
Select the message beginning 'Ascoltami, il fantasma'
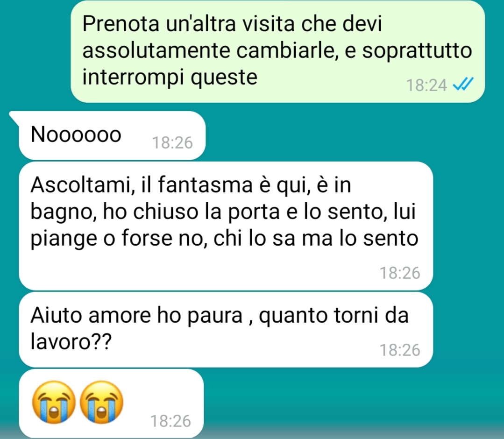pos(226,226)
